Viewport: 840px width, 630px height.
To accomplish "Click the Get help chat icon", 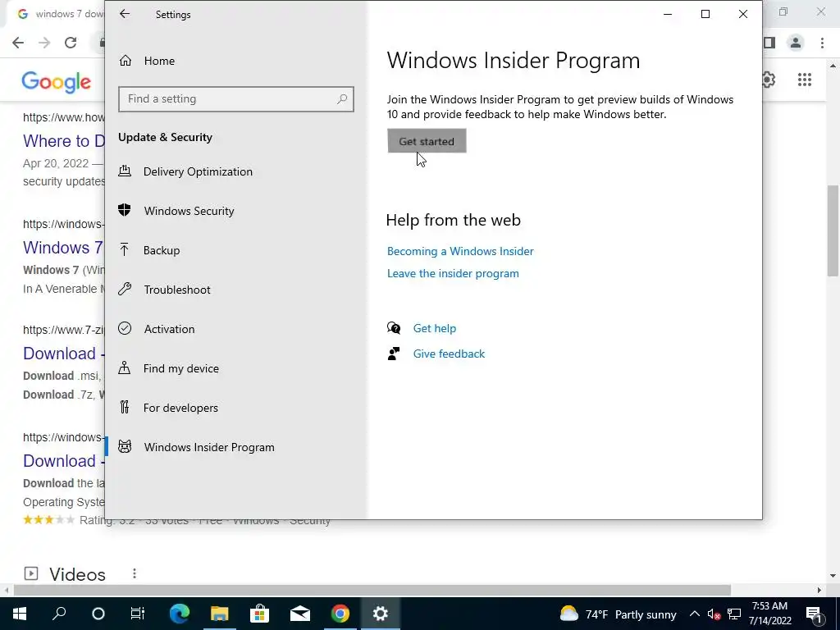I will pyautogui.click(x=394, y=328).
